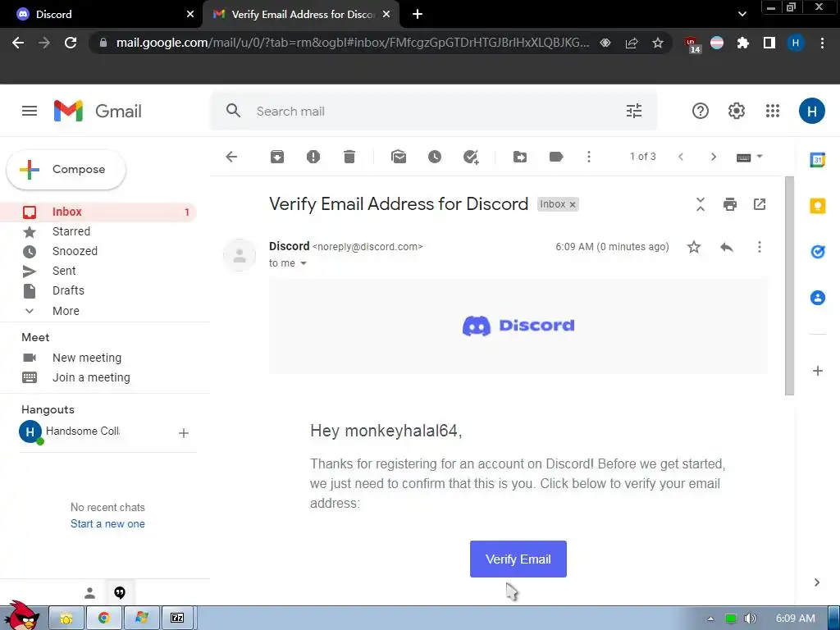Click Compose button
Viewport: 840px width, 630px height.
66,169
